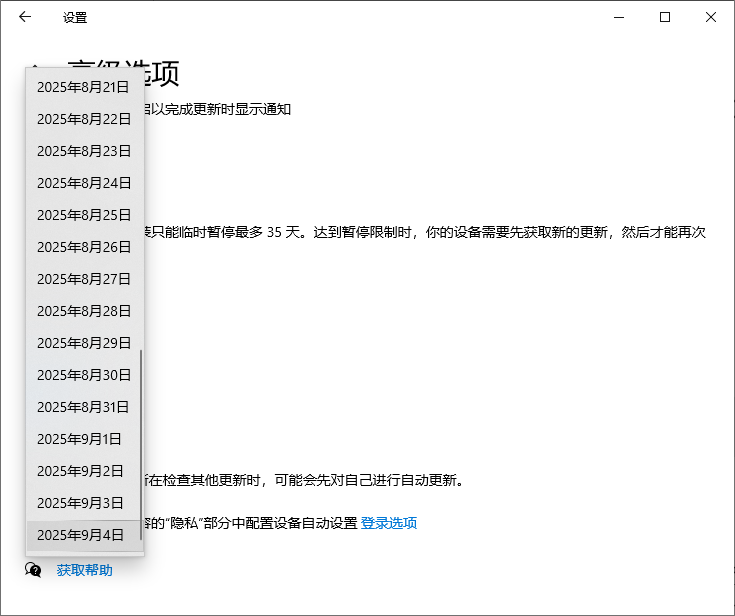Choose 2025年8月25日 from the list
735x616 pixels.
(84, 215)
